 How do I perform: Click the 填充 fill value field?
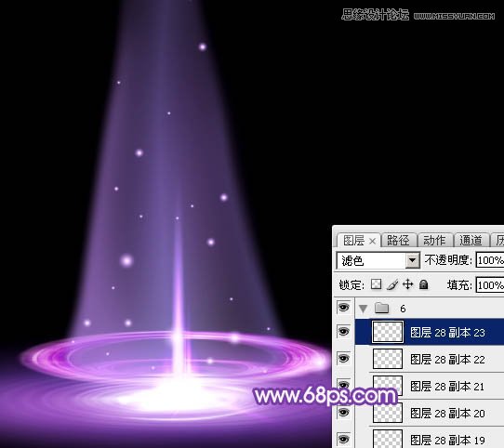tap(490, 285)
